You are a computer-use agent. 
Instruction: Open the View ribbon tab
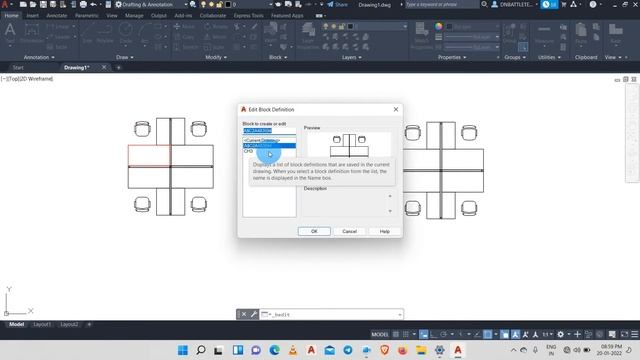pos(111,16)
